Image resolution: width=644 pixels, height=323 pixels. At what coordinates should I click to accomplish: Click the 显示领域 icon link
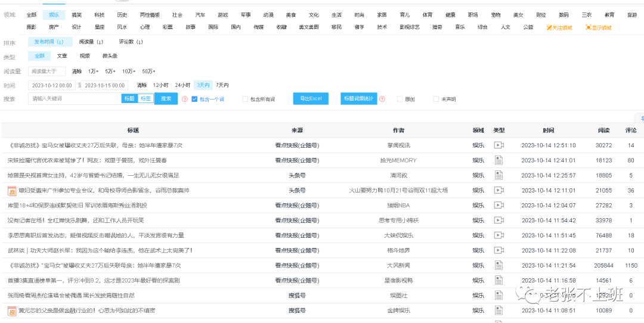point(599,27)
